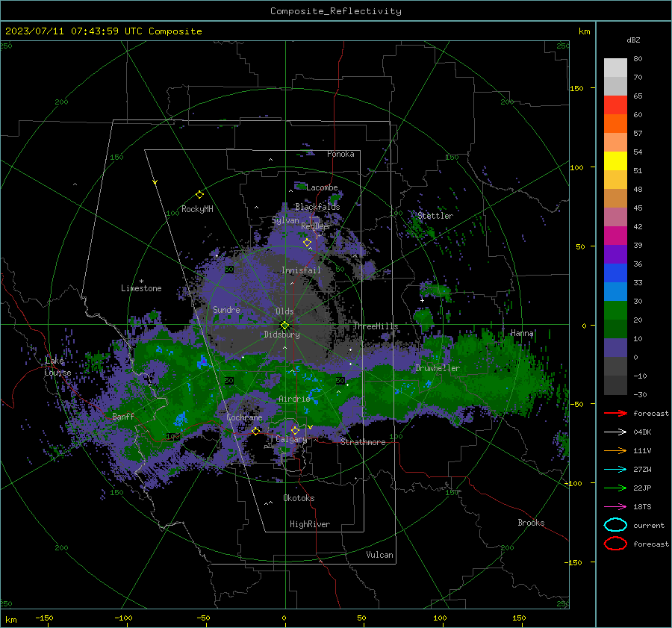
Task: Click the Composite_Reflectivity title
Action: [x=336, y=11]
